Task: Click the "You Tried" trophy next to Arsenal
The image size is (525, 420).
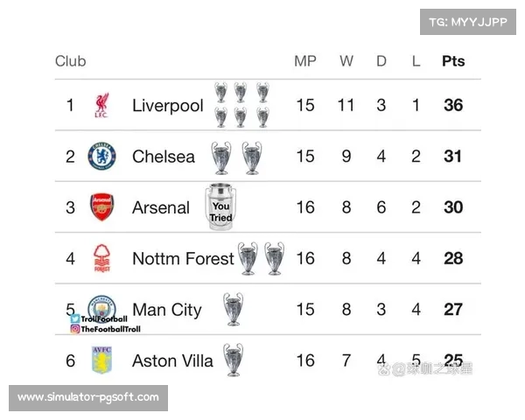Action: click(x=220, y=207)
